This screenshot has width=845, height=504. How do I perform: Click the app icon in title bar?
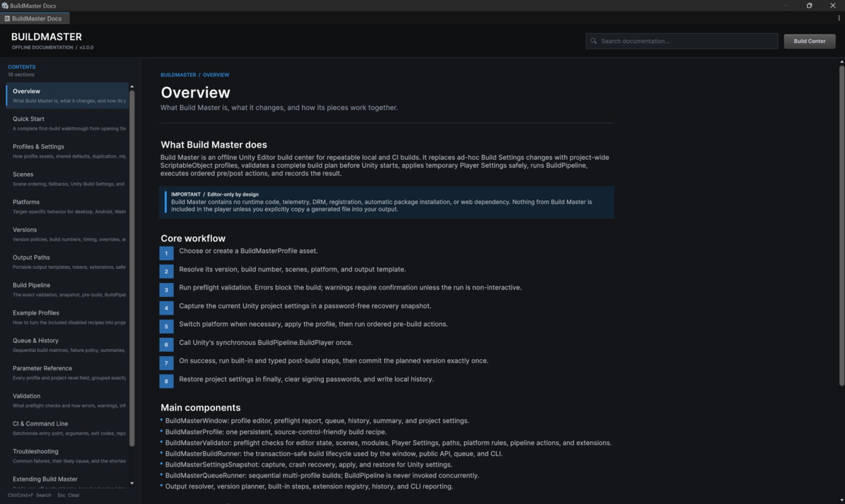(x=5, y=6)
